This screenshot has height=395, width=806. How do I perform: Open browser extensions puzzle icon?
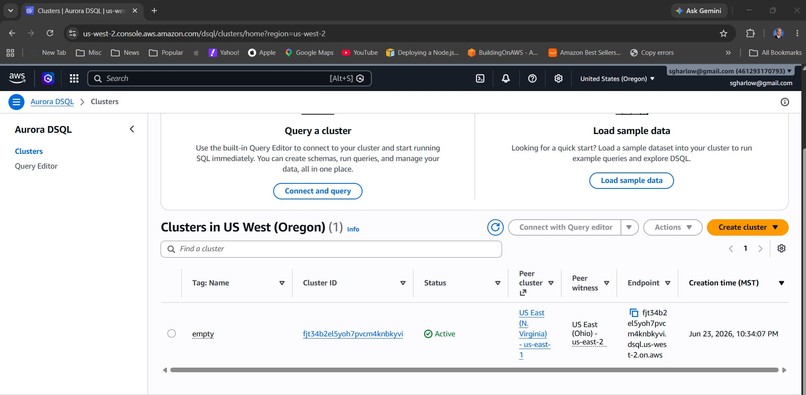[750, 33]
